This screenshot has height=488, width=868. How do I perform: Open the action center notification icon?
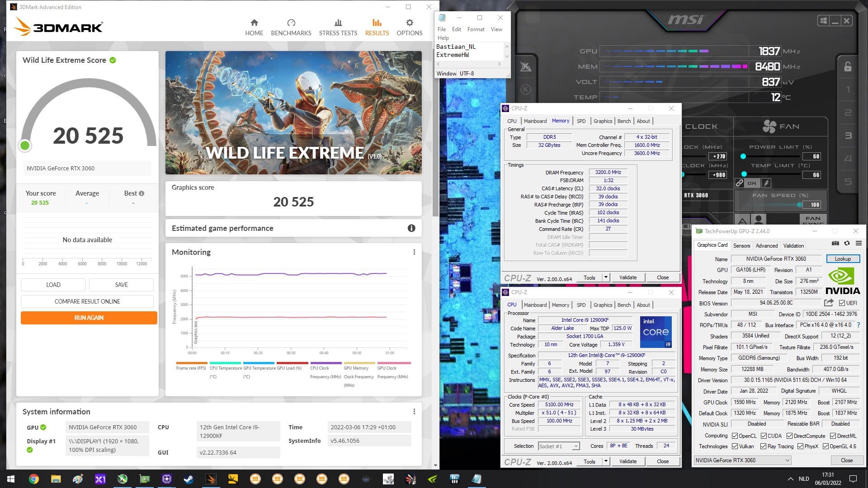pyautogui.click(x=853, y=479)
